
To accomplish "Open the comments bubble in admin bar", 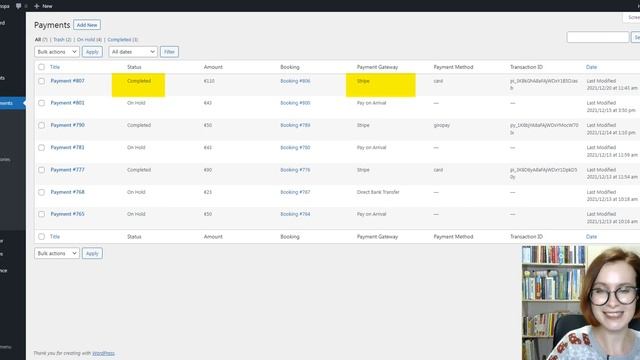I will [18, 6].
